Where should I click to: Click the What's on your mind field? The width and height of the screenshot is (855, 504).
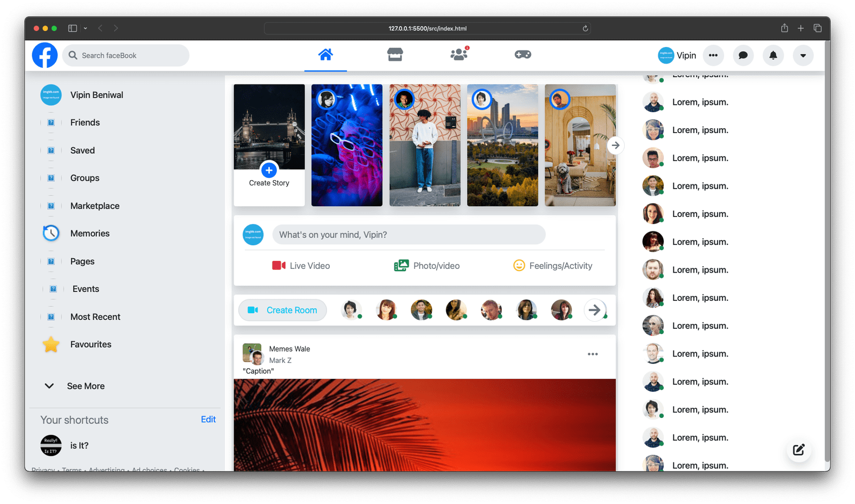(x=409, y=235)
